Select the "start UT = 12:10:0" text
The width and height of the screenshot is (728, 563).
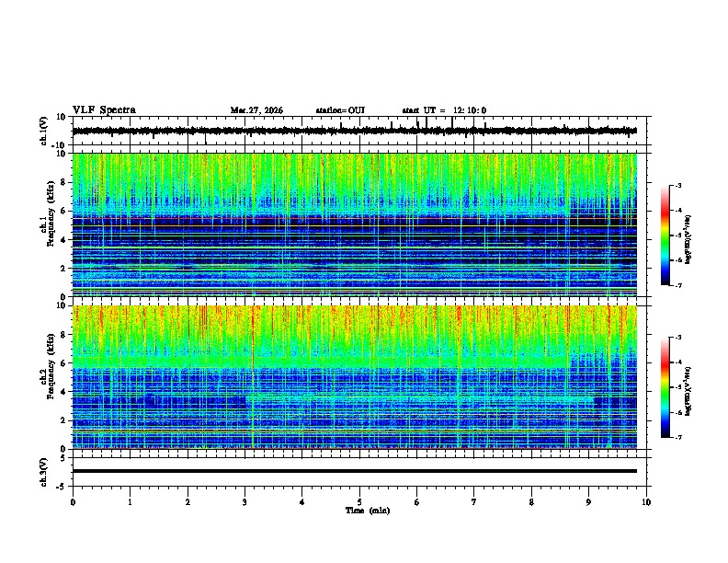point(444,110)
